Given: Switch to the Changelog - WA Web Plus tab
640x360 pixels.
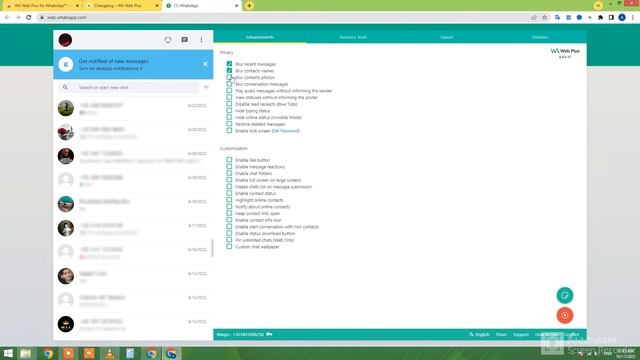Looking at the screenshot, I should (122, 6).
